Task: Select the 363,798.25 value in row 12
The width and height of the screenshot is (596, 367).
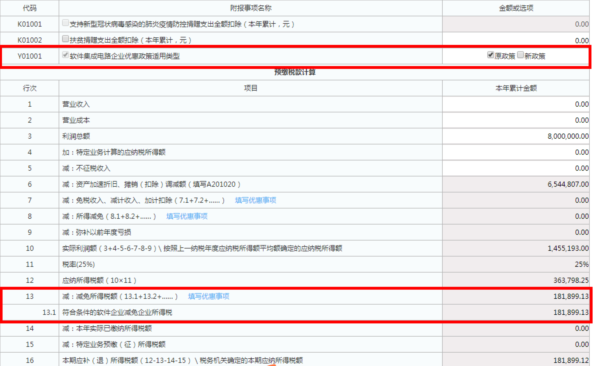Action: 571,280
